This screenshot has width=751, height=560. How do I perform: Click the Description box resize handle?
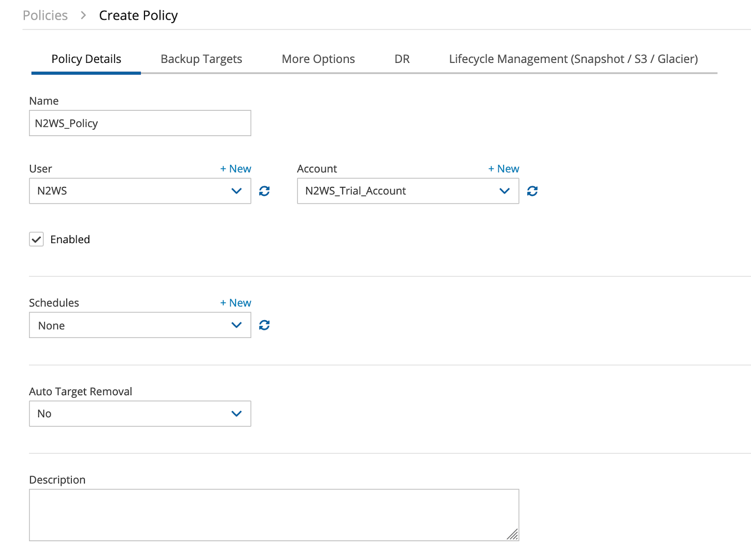coord(513,534)
